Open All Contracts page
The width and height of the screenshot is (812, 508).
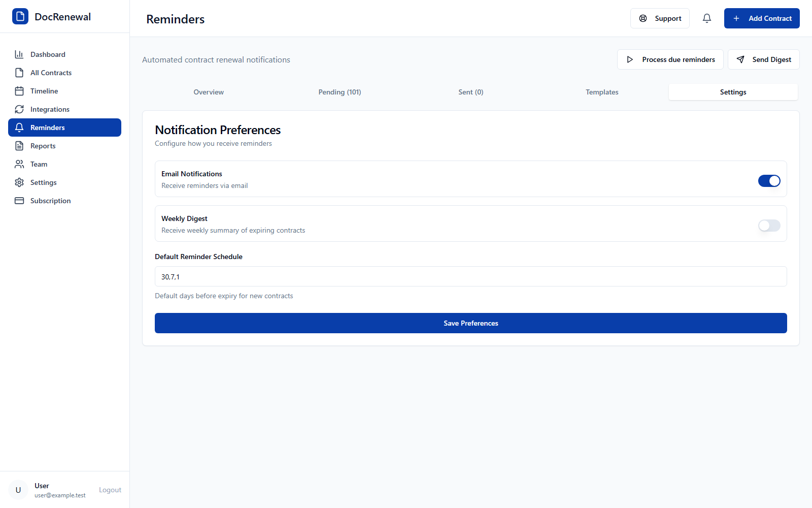tap(64, 73)
